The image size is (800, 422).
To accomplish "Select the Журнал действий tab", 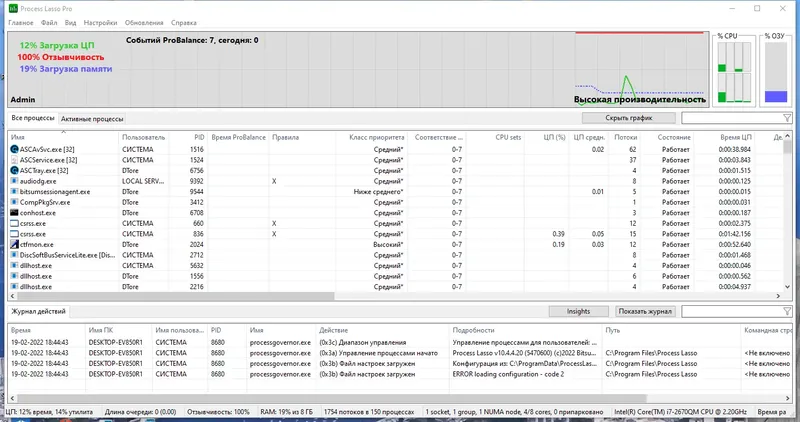I will [x=38, y=311].
